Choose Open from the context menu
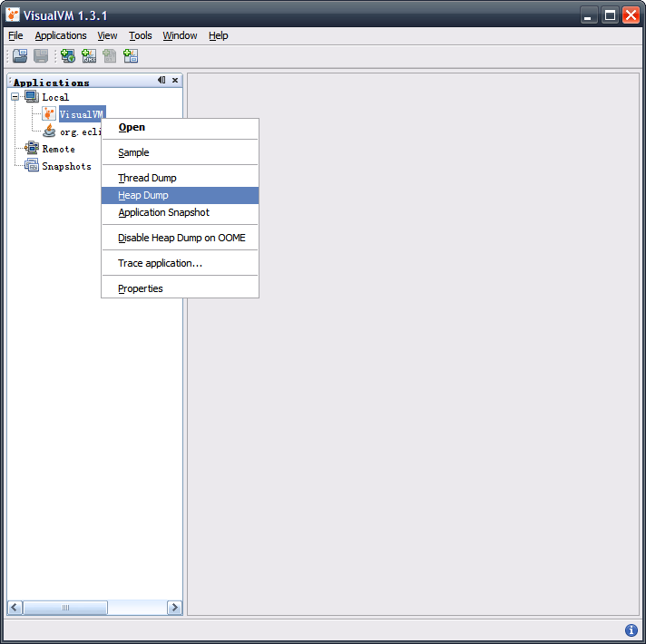The height and width of the screenshot is (644, 646). pyautogui.click(x=180, y=127)
